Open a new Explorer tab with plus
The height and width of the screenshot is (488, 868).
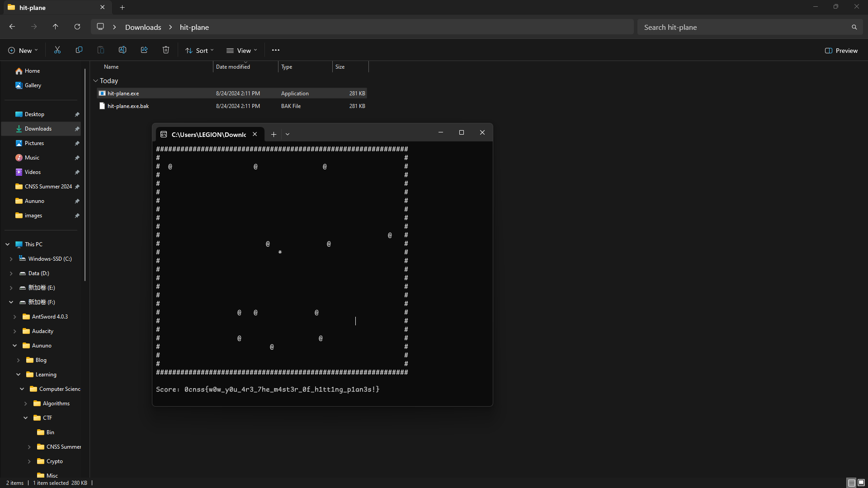122,7
